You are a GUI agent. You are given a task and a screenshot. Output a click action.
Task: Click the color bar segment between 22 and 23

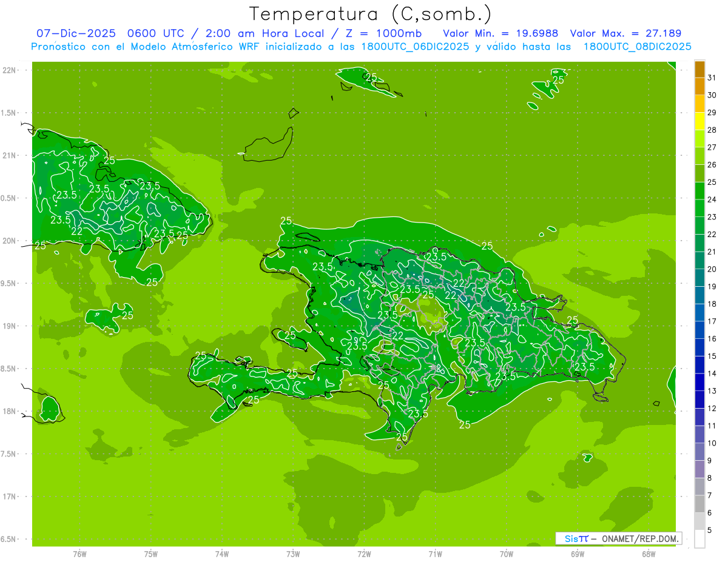pos(699,226)
